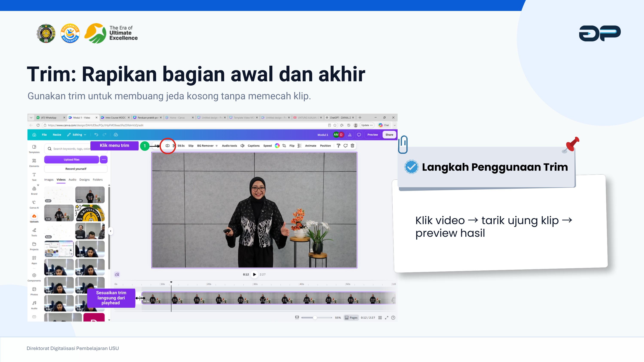The width and height of the screenshot is (644, 362).
Task: Click the Upload files button
Action: 71,159
